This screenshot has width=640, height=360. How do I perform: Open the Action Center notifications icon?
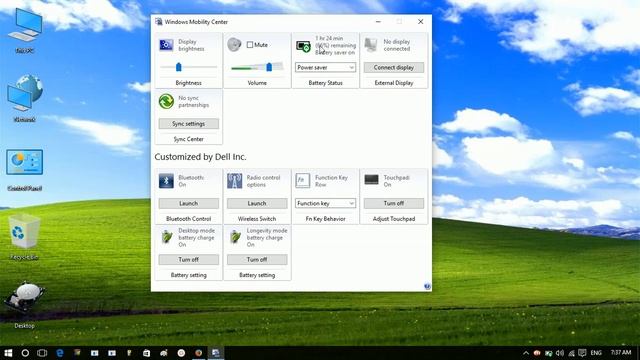582,353
